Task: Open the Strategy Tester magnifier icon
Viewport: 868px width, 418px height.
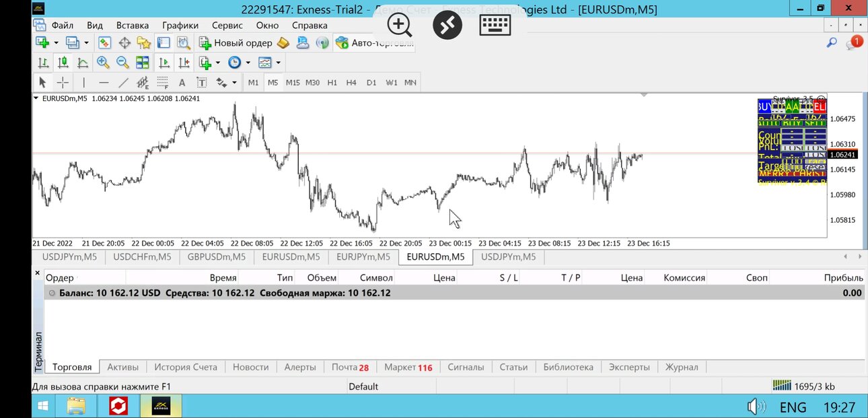Action: tap(183, 43)
